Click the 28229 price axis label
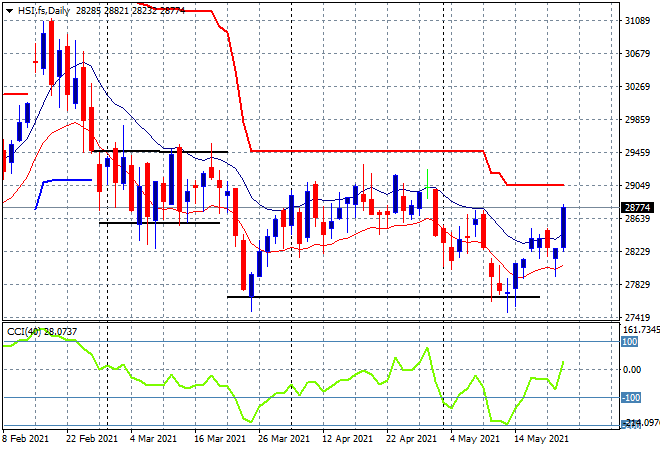 pos(637,251)
